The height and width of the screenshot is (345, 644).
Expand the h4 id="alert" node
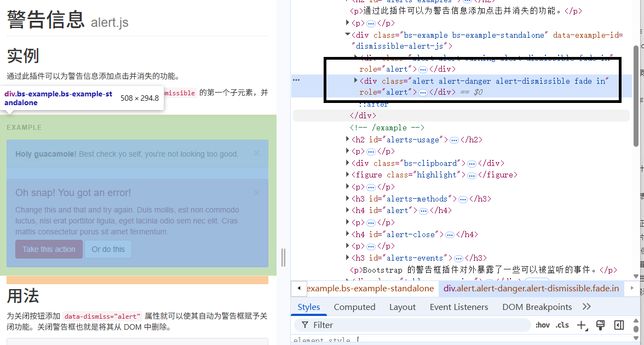pyautogui.click(x=347, y=210)
